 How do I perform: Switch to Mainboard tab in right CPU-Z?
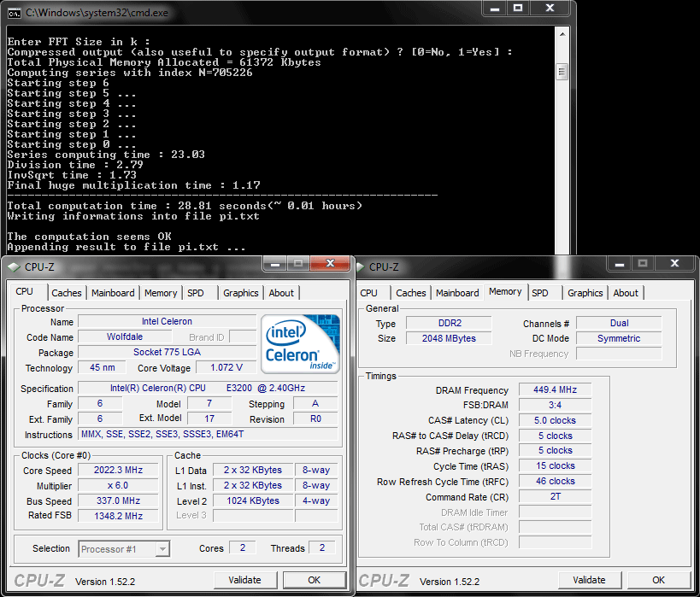pyautogui.click(x=457, y=293)
